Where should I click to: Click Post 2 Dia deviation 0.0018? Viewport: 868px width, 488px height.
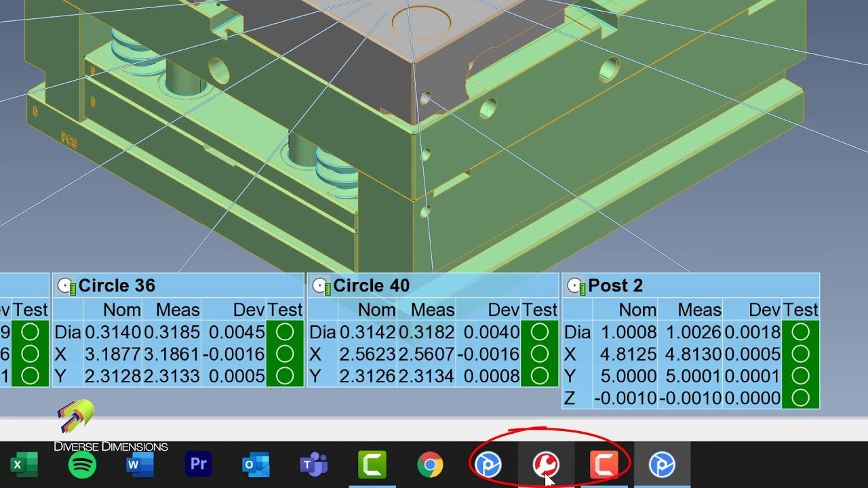tap(753, 332)
